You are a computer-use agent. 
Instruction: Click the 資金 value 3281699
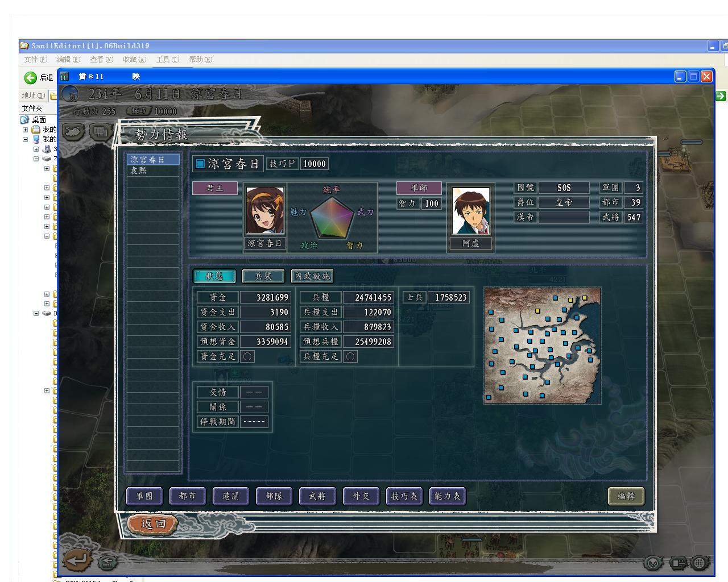pos(265,297)
